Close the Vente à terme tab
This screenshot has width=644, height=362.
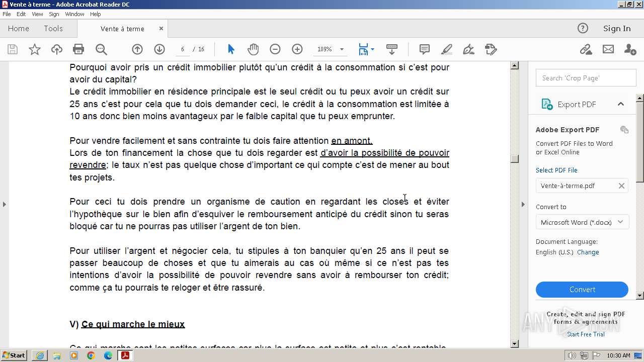coord(161,29)
